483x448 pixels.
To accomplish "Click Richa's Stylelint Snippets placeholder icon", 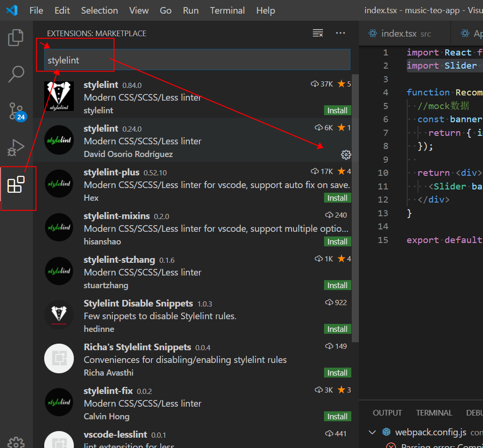I will point(59,358).
